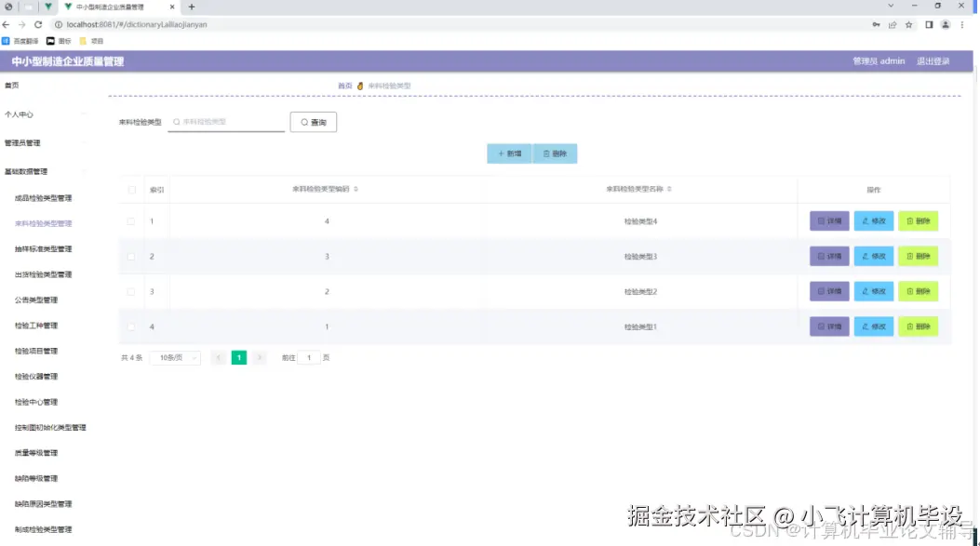Screen dimensions: 980x546
Task: Click the batch 删除 button above the table
Action: pos(555,153)
